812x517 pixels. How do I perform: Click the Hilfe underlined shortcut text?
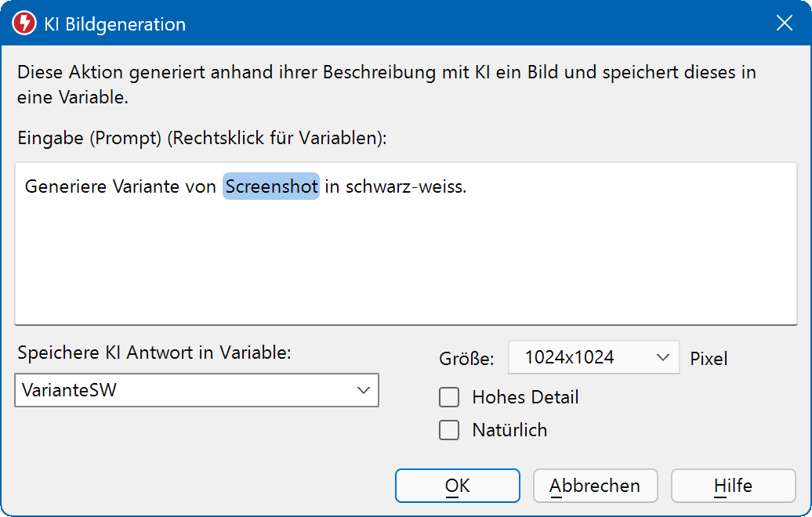(x=733, y=485)
